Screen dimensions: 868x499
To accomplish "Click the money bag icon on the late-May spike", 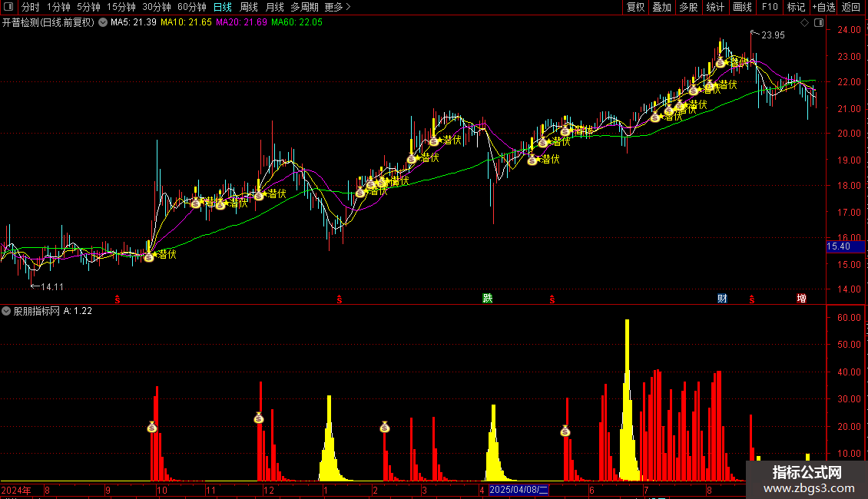I will (x=565, y=431).
